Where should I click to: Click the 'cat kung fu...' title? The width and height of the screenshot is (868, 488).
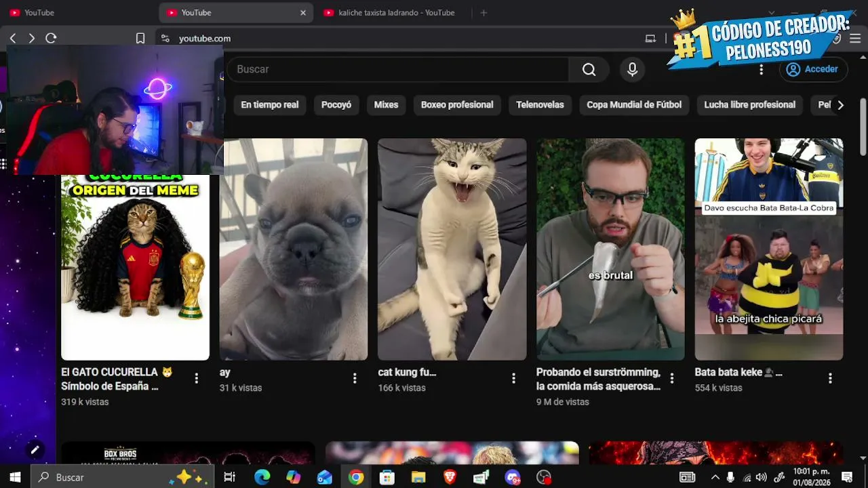click(407, 372)
